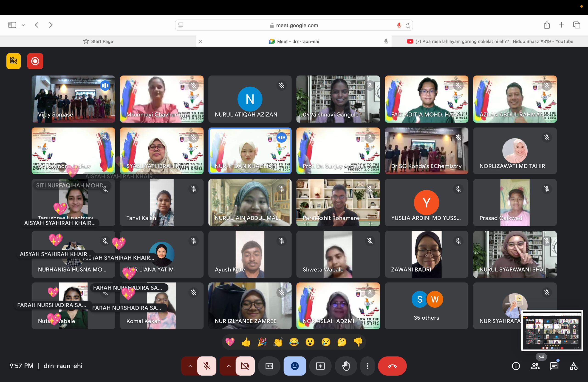588x382 pixels.
Task: Open the three-dot more options menu
Action: coord(367,366)
